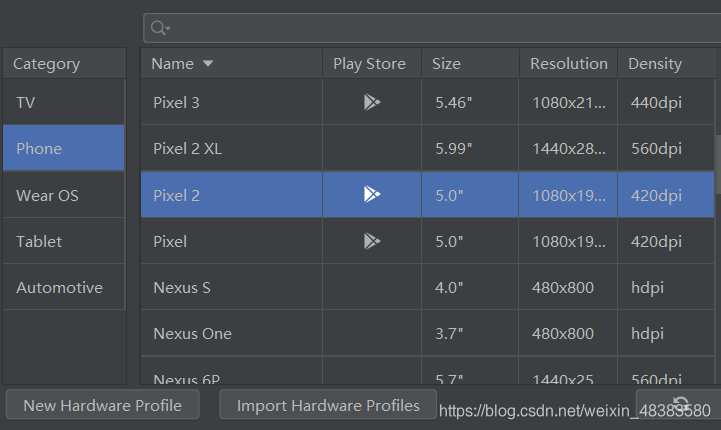Click New Hardware Profile button

pos(103,405)
